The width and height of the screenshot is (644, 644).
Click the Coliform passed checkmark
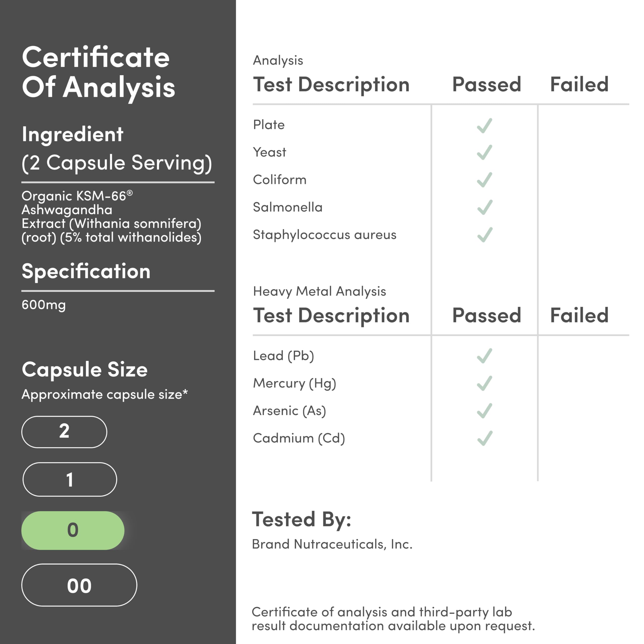coord(484,180)
